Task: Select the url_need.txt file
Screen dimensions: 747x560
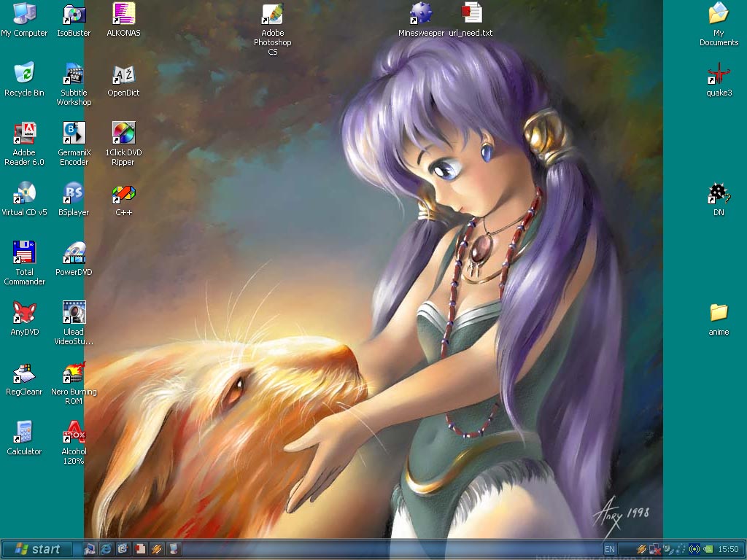Action: tap(471, 13)
